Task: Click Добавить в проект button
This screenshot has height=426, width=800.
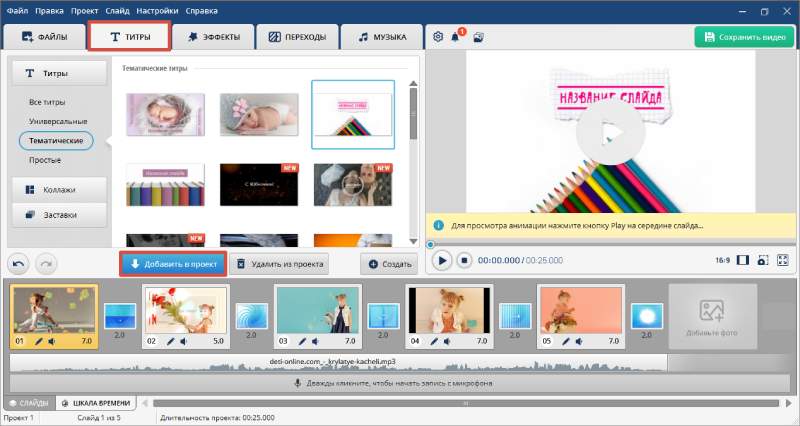Action: [173, 264]
